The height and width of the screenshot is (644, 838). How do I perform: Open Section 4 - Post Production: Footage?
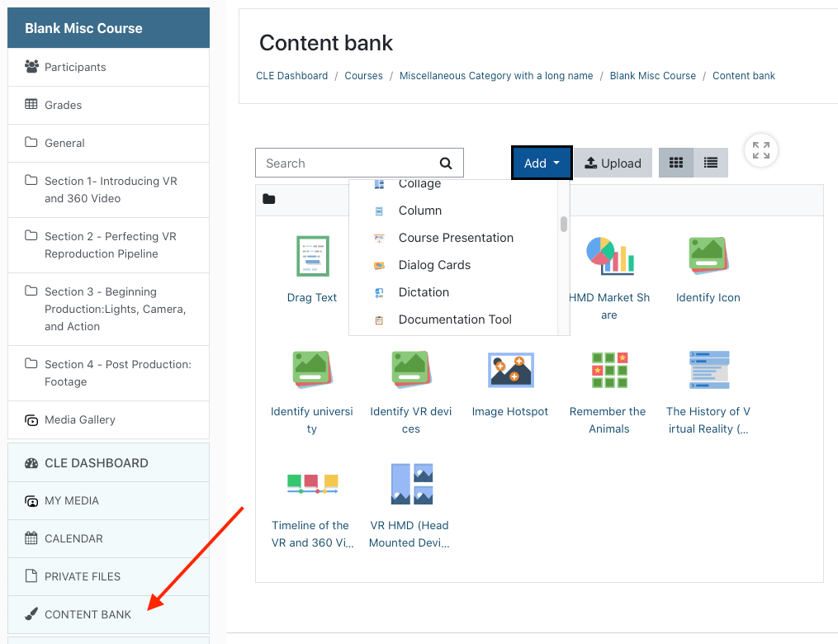tap(108, 373)
